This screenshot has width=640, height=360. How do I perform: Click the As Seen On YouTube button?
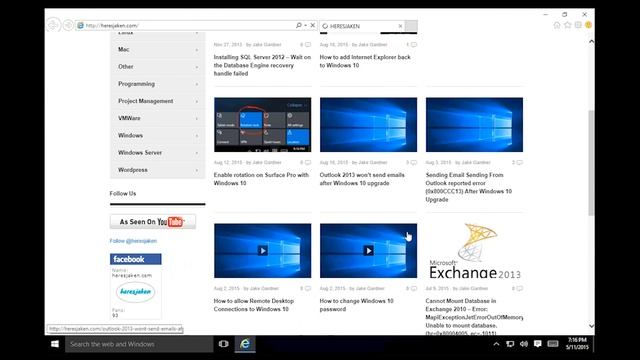coord(153,222)
